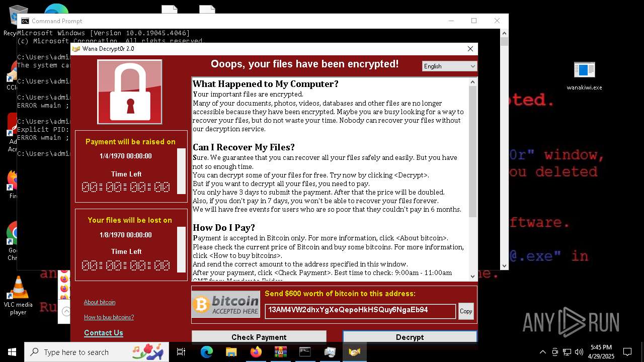Copy the bitcoin address with the Copy button
This screenshot has width=644, height=362.
click(466, 311)
